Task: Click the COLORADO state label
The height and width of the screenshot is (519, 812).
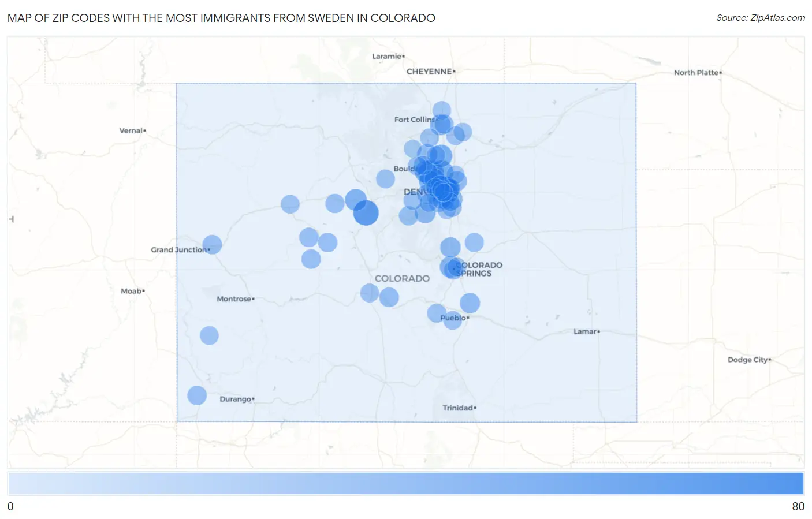Action: point(402,278)
